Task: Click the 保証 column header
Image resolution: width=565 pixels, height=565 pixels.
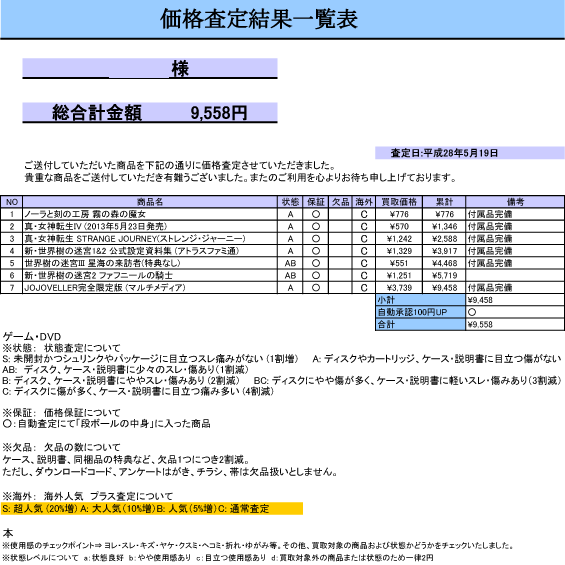Action: [316, 202]
